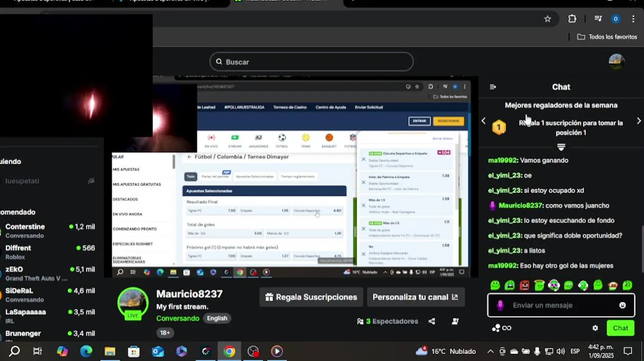Click the offline icon beside lueupetati
The height and width of the screenshot is (361, 644).
(91, 181)
